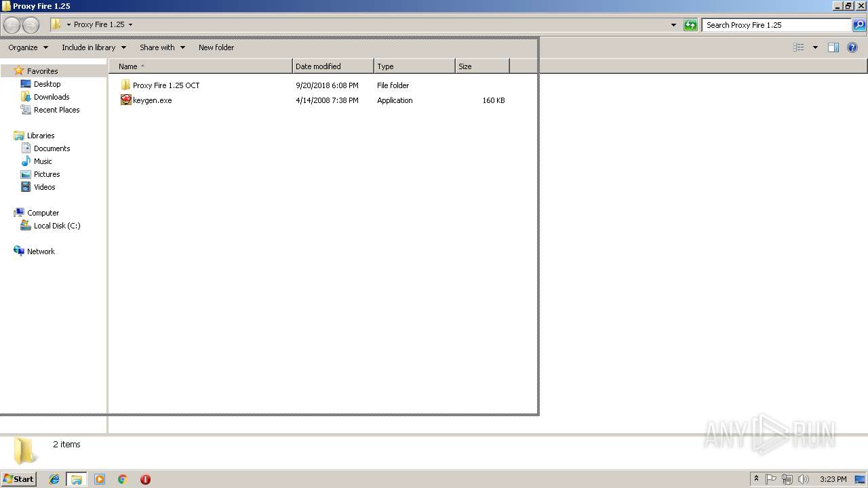Open the Start menu
This screenshot has height=488, width=868.
pyautogui.click(x=18, y=479)
